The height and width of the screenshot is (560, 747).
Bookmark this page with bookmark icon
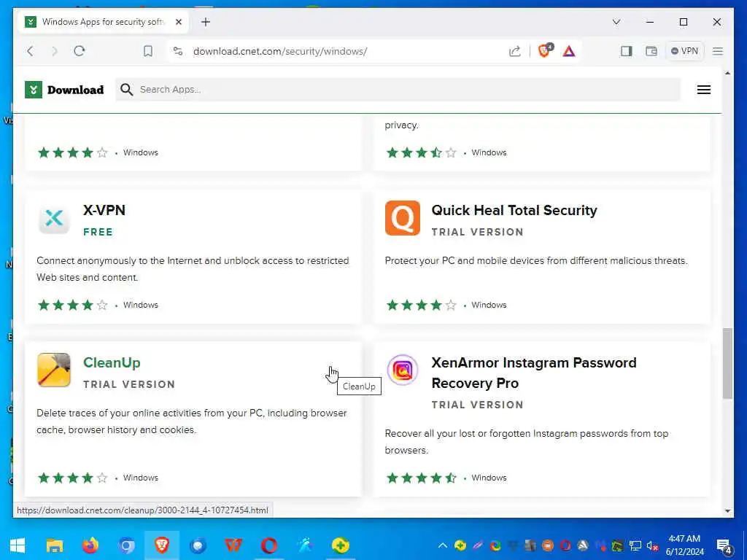[148, 51]
